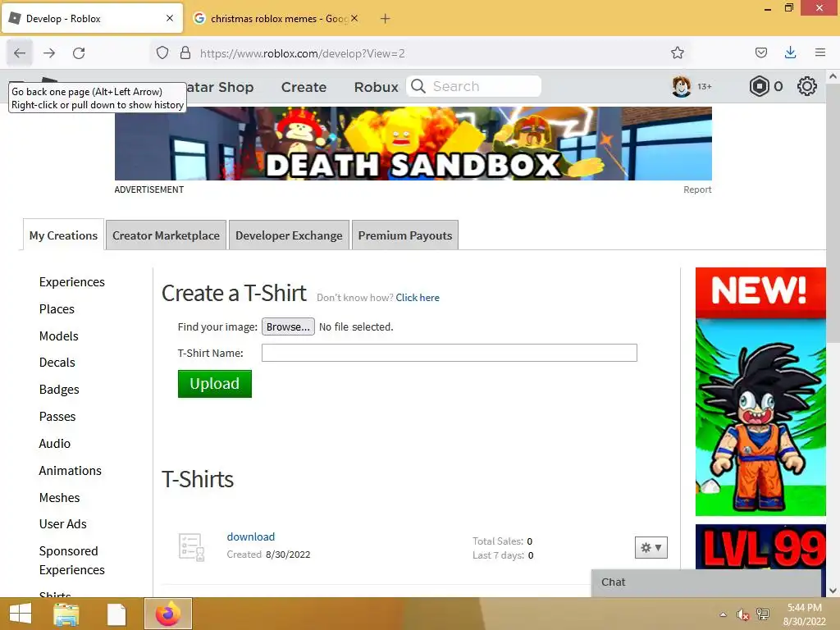Click the magnifier icon in search box
Viewport: 840px width, 630px height.
pos(418,86)
